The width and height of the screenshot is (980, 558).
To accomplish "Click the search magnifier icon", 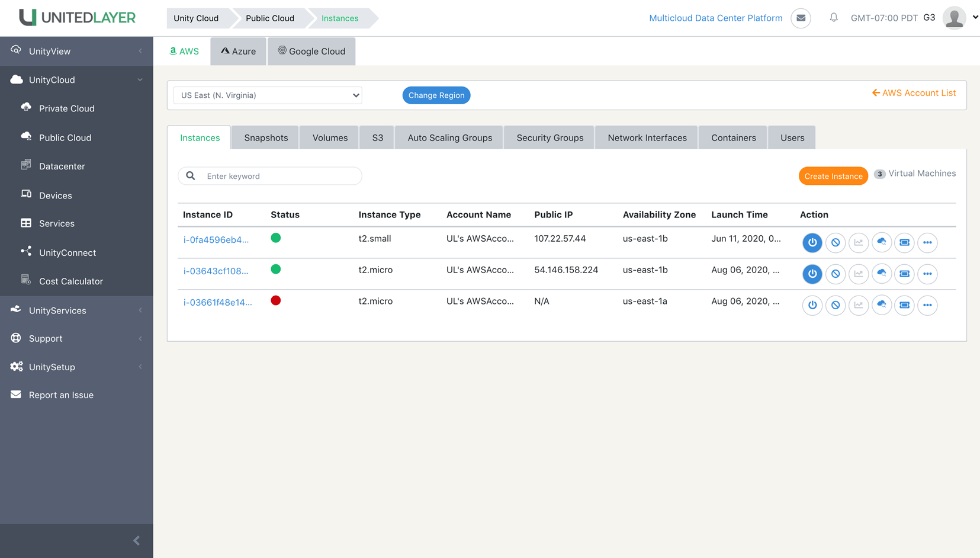I will pyautogui.click(x=190, y=176).
